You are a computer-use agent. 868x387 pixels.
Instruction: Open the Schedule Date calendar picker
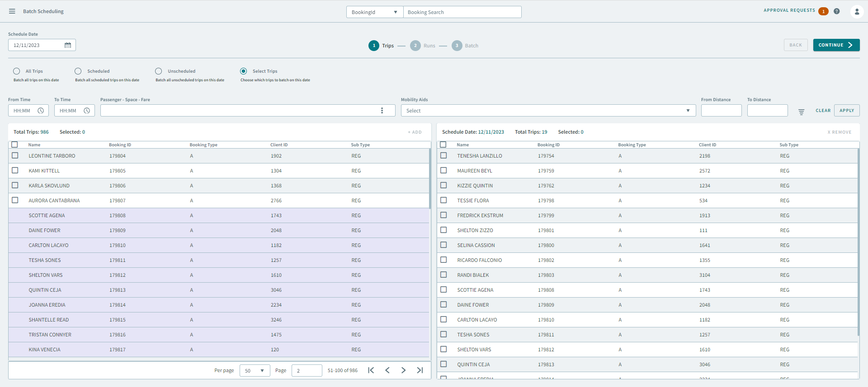point(68,45)
